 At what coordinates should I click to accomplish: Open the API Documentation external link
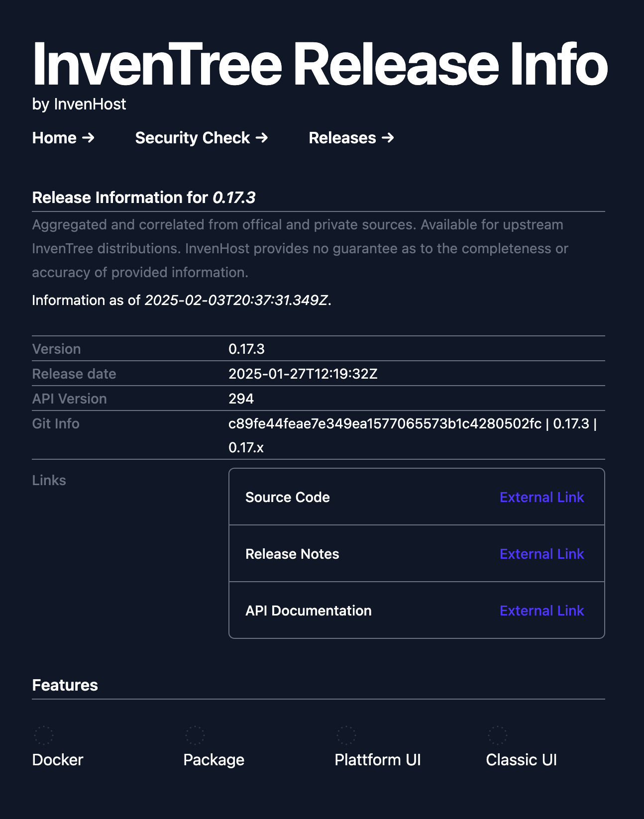tap(541, 611)
